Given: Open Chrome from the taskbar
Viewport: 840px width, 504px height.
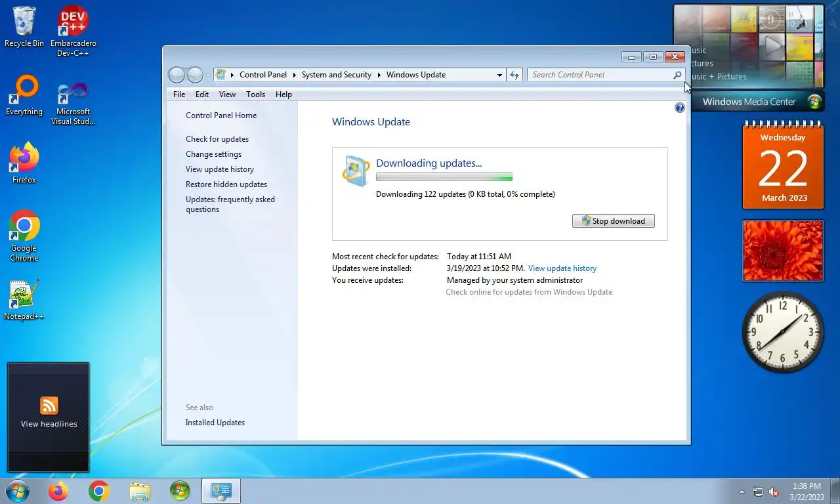Looking at the screenshot, I should 99,491.
